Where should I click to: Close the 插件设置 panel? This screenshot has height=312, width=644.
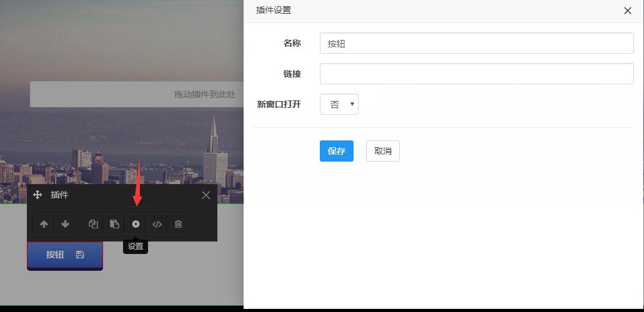628,11
